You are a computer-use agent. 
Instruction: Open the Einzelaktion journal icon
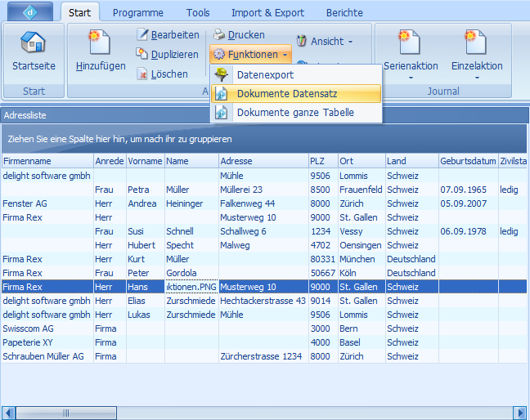click(x=476, y=43)
